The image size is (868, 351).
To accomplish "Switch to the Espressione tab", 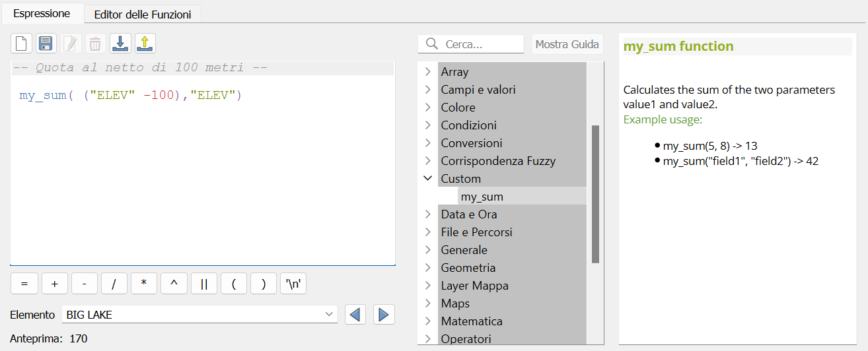I will (42, 13).
